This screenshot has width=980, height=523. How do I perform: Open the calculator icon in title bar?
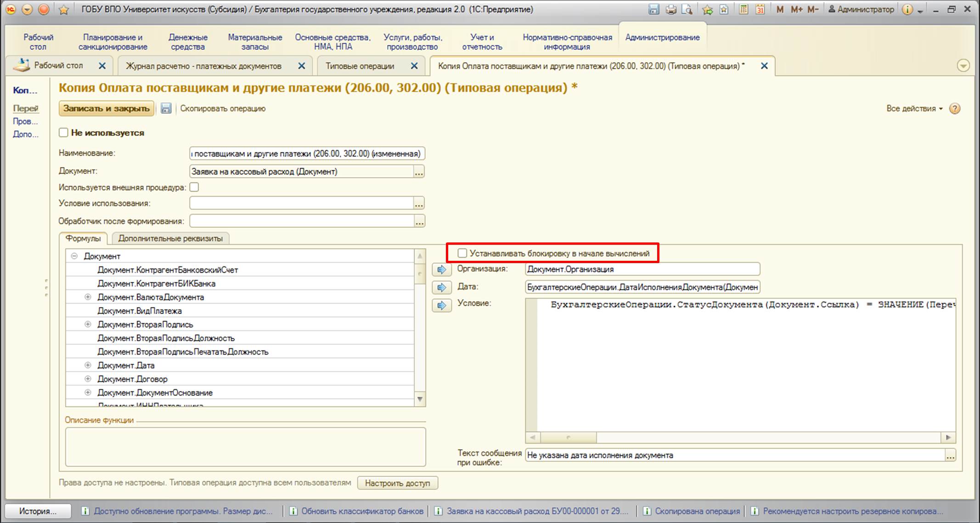click(743, 9)
